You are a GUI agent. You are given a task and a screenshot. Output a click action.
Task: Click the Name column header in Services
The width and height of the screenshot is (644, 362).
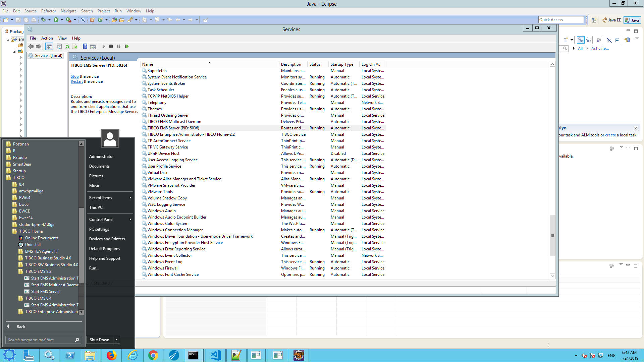[x=209, y=64]
